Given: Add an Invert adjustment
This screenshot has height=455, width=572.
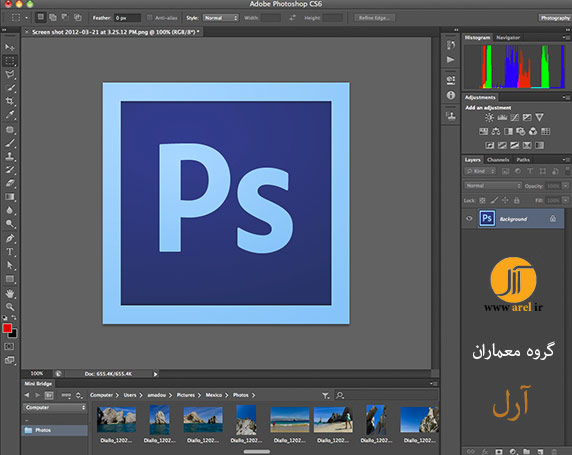Looking at the screenshot, I should (x=490, y=146).
